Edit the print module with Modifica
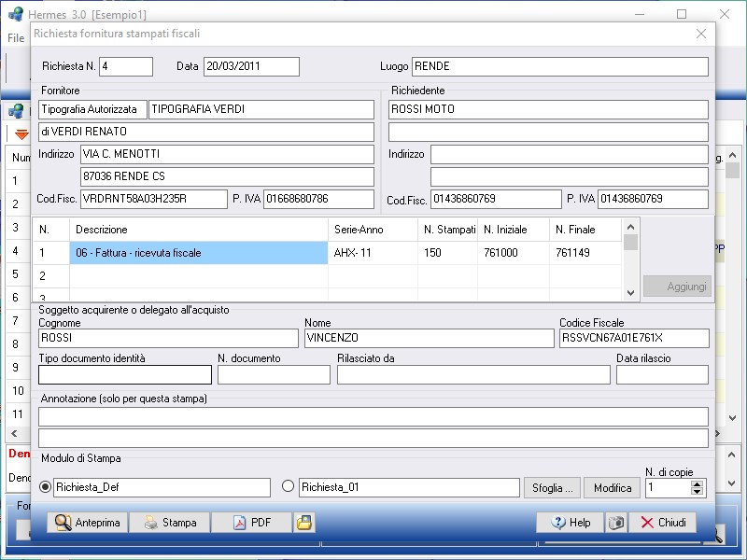Viewport: 747px width, 560px height. 613,487
